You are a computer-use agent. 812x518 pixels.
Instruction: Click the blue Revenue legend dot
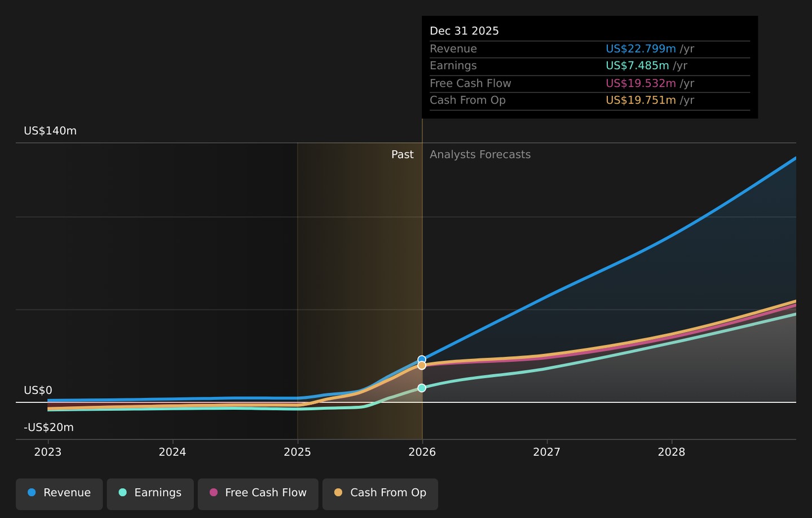click(x=32, y=493)
